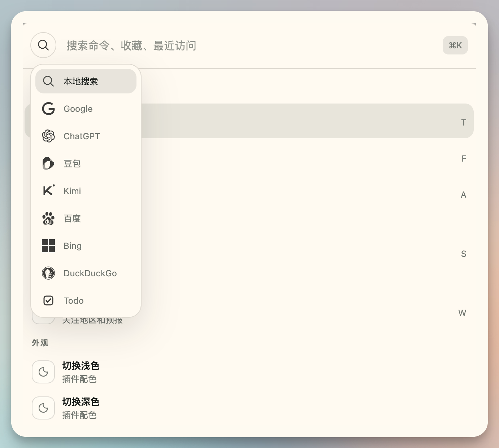Select DuckDuckGo from the list
The width and height of the screenshot is (499, 448).
pyautogui.click(x=86, y=273)
